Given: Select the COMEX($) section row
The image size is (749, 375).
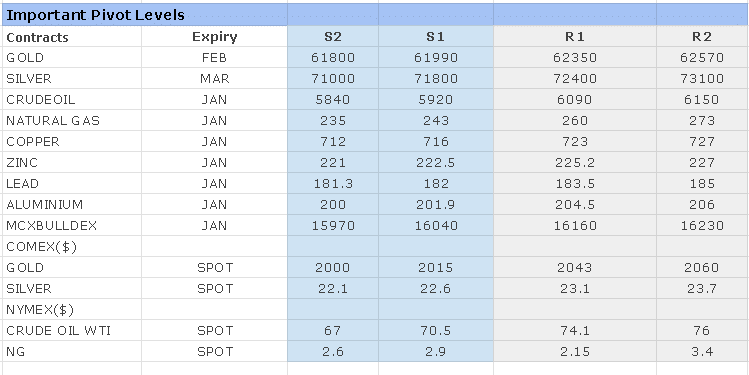Looking at the screenshot, I should [x=375, y=247].
